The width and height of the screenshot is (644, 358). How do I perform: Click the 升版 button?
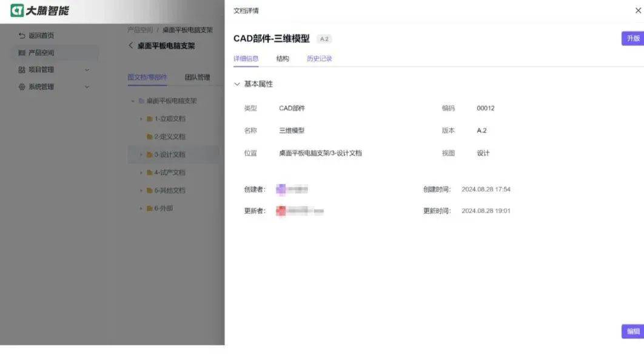click(632, 38)
